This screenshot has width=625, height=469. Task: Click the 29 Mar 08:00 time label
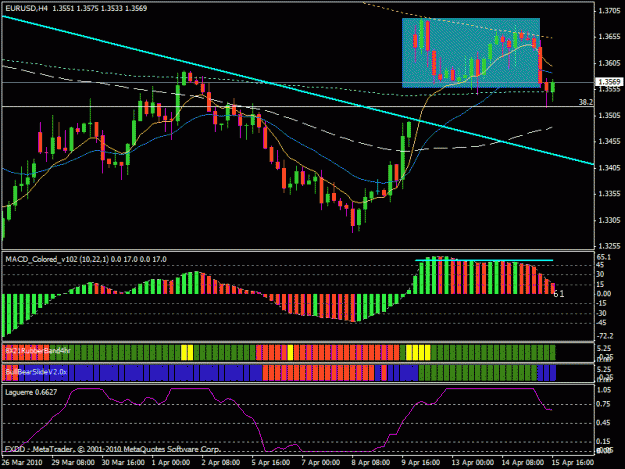click(73, 462)
